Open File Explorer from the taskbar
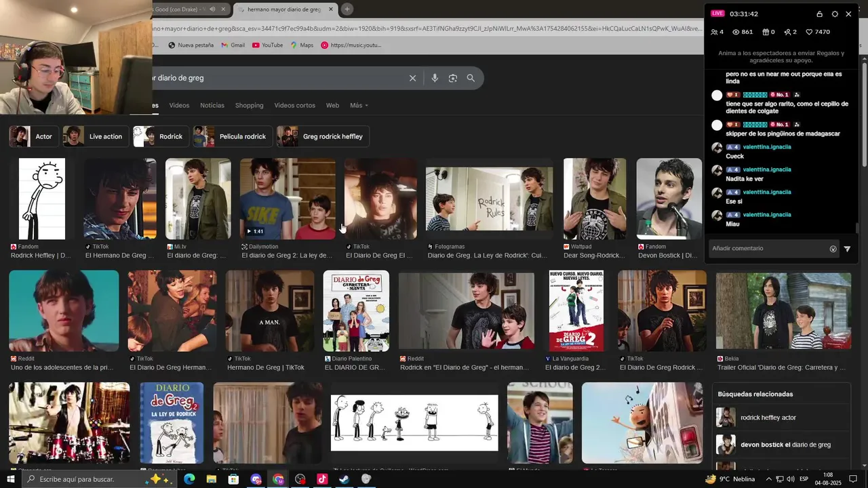 [x=212, y=479]
